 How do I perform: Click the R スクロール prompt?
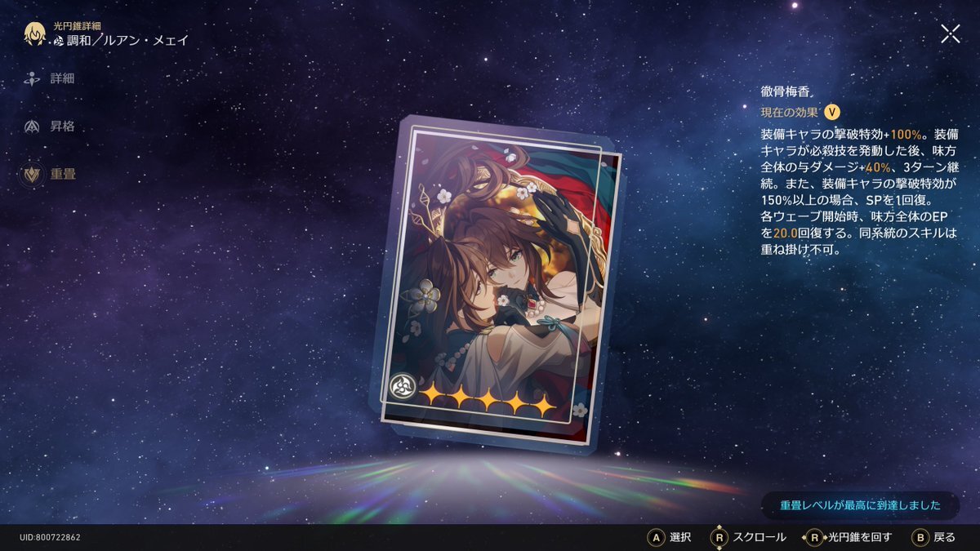click(749, 537)
